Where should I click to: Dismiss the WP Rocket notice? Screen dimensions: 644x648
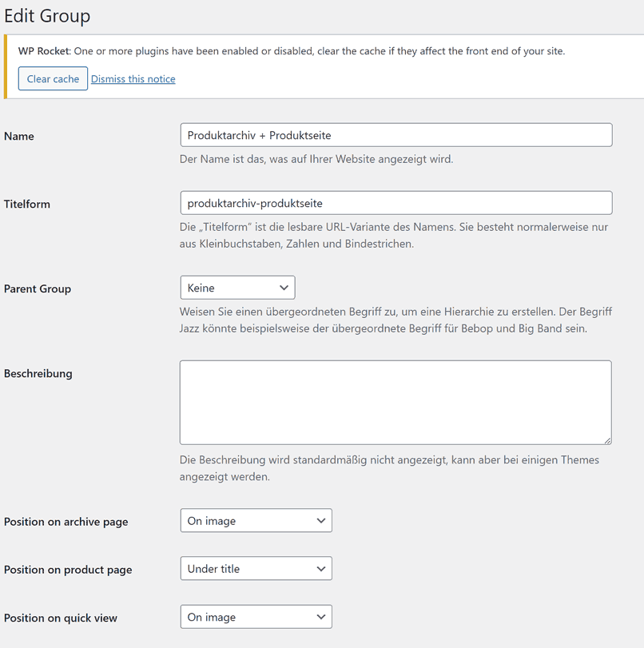click(133, 79)
